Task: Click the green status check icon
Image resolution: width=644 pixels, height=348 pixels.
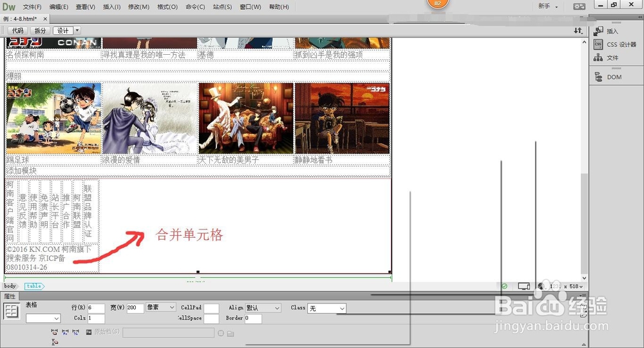Action: pyautogui.click(x=504, y=286)
